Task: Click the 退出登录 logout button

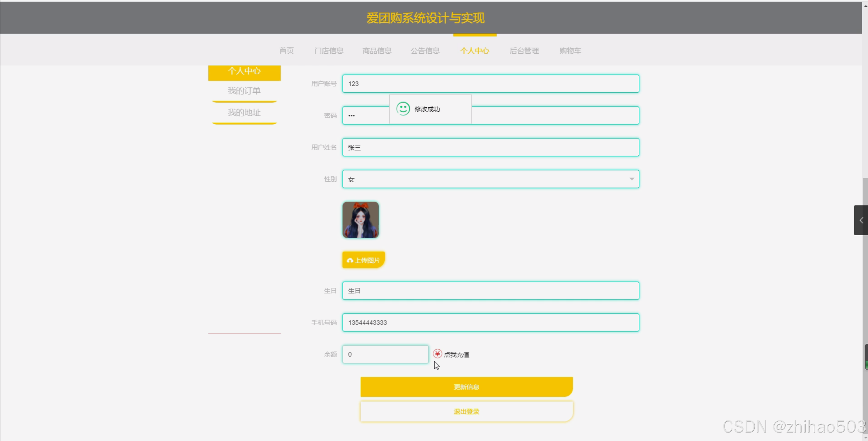Action: [466, 411]
